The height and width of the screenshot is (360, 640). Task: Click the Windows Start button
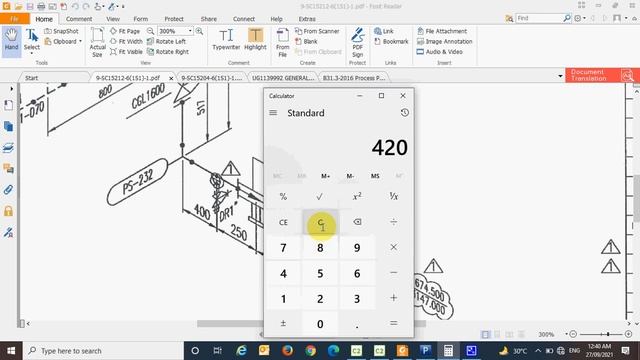pyautogui.click(x=11, y=351)
